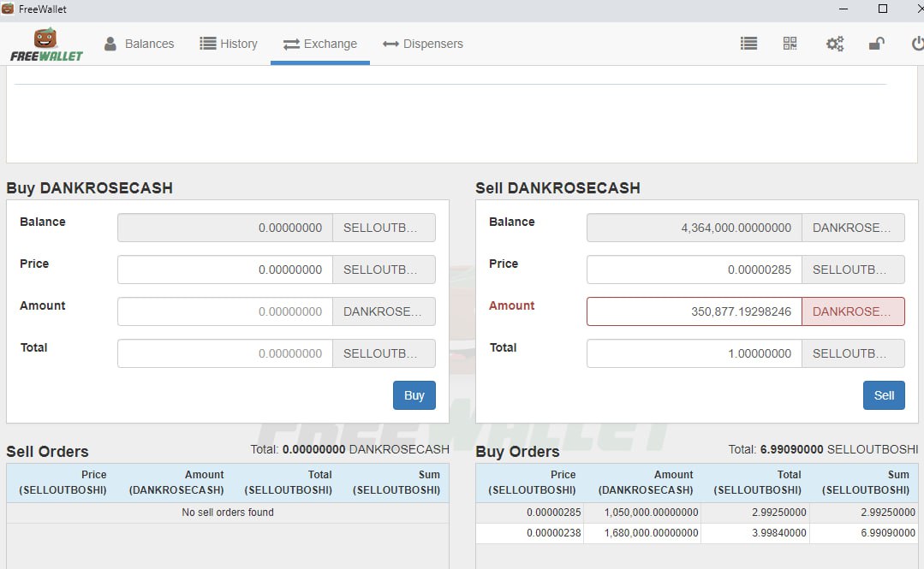The width and height of the screenshot is (924, 569).
Task: Select the buy order row priced 0.00000238
Action: (x=696, y=533)
